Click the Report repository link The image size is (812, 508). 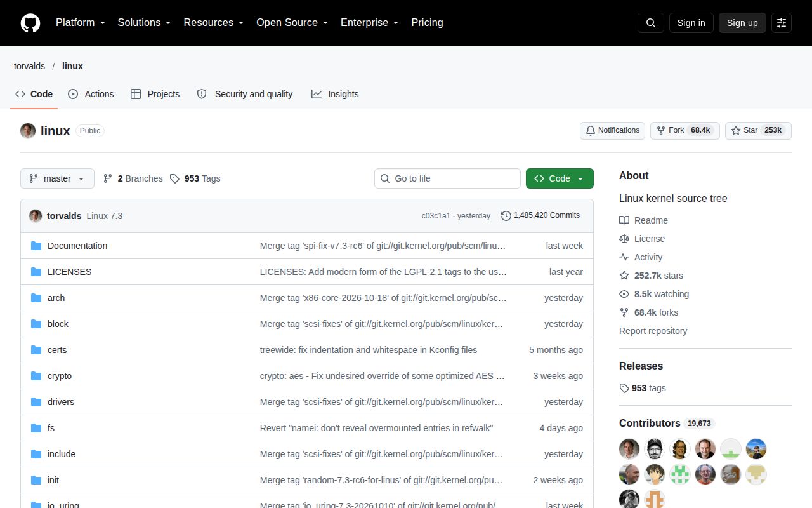(653, 331)
